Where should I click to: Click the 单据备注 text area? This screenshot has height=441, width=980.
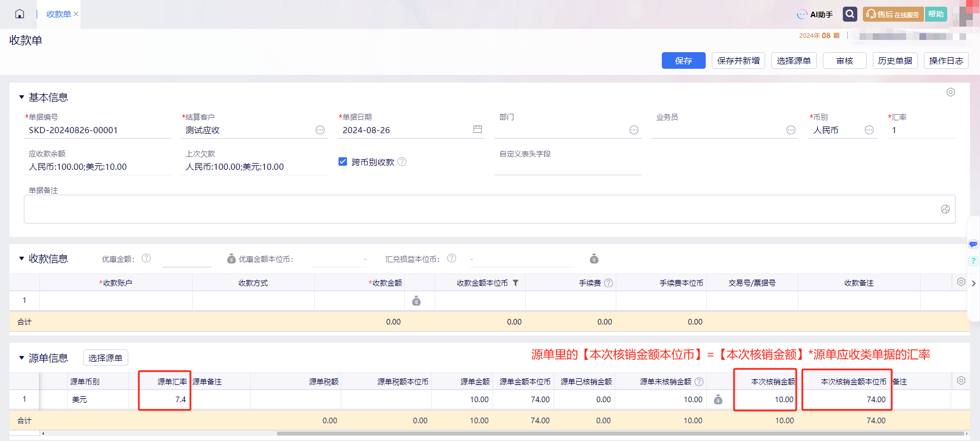coord(489,209)
